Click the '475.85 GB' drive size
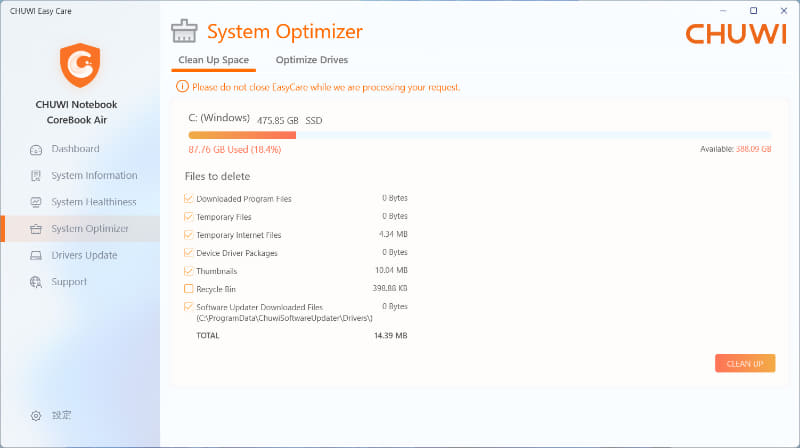This screenshot has width=800, height=448. pos(278,121)
